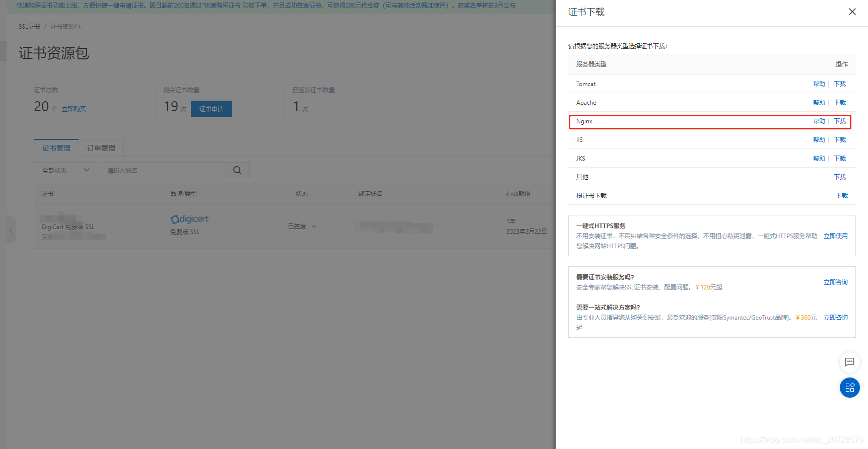Expand the left sidebar arrow
Viewport: 868px width, 449px height.
(11, 230)
